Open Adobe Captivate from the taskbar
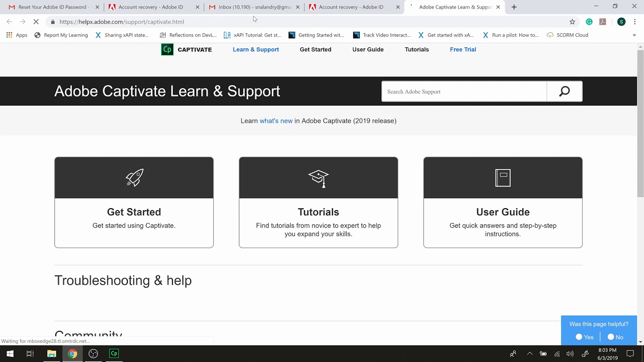The height and width of the screenshot is (362, 644). [114, 353]
